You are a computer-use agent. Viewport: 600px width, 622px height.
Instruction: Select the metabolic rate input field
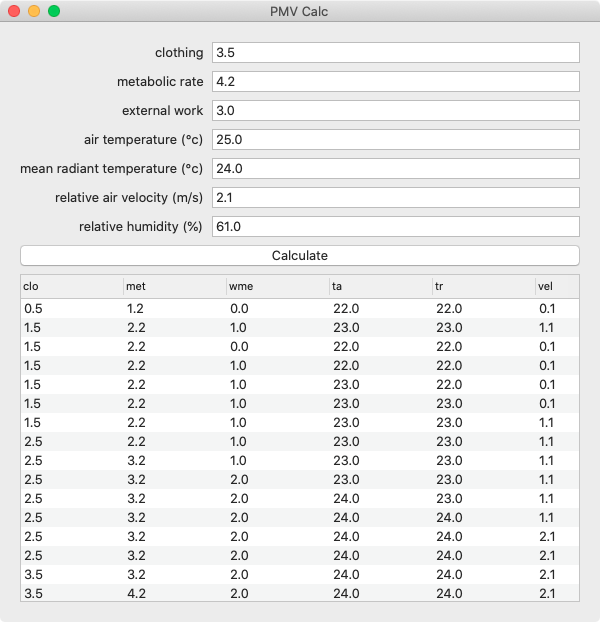point(396,81)
